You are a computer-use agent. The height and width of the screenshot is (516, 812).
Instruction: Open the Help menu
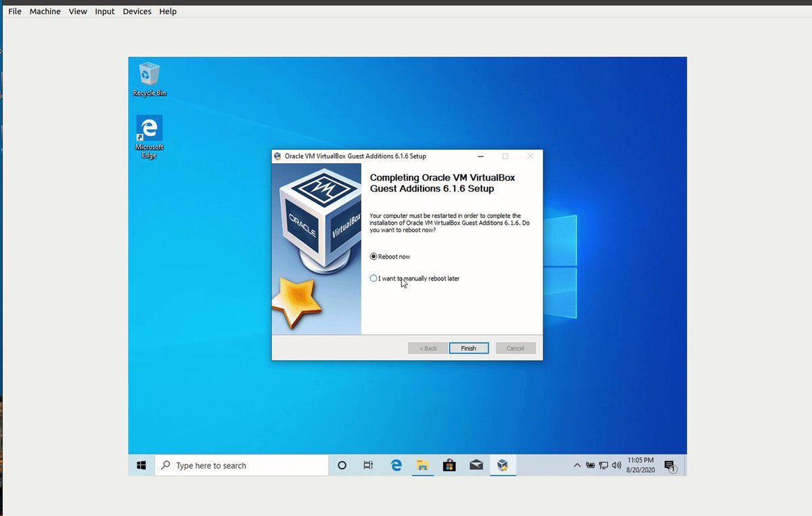(x=168, y=12)
